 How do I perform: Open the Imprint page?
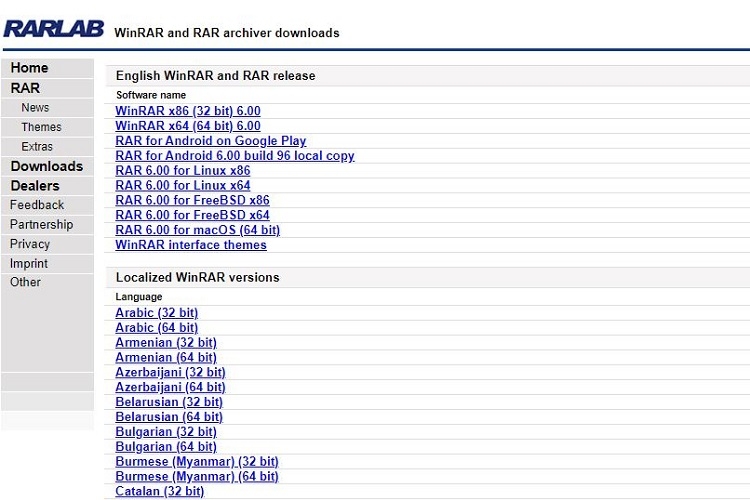pyautogui.click(x=29, y=264)
